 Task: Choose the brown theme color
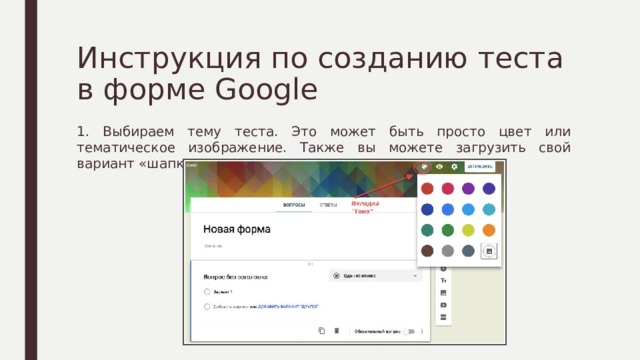point(427,251)
